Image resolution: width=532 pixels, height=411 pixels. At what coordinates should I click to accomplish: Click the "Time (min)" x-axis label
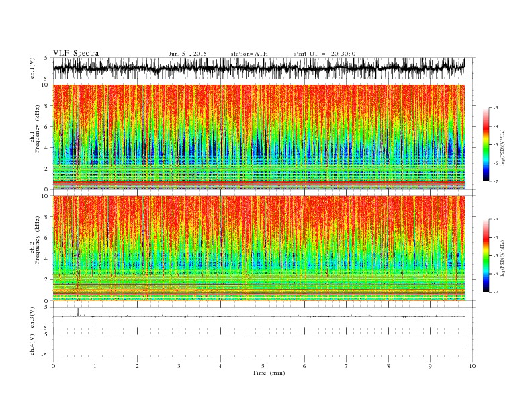coord(269,373)
